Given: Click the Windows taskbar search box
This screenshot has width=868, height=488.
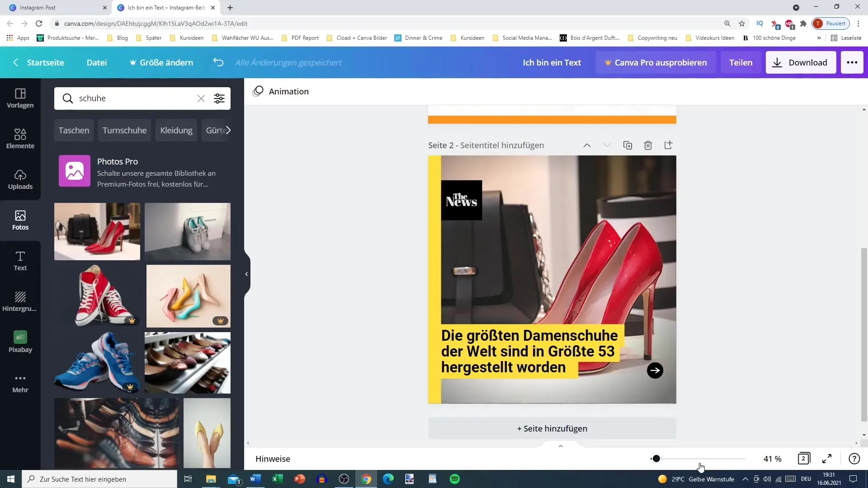Looking at the screenshot, I should [x=99, y=479].
